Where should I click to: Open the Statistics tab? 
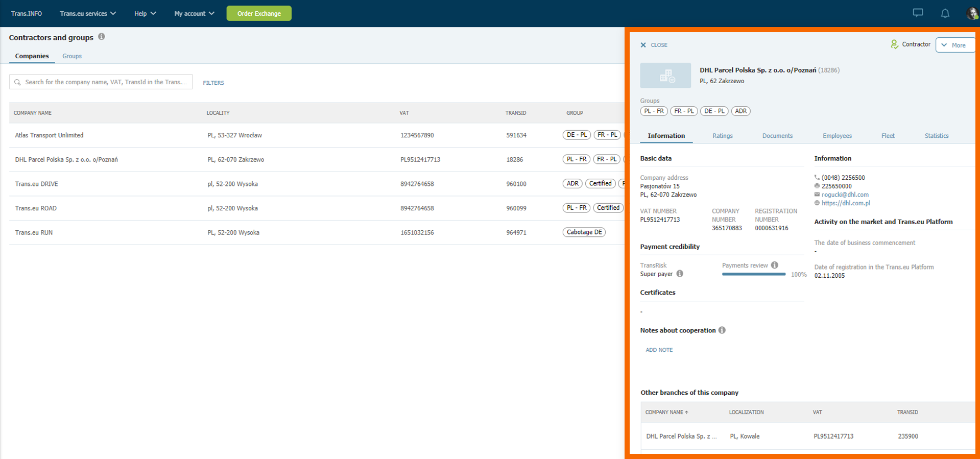(936, 136)
